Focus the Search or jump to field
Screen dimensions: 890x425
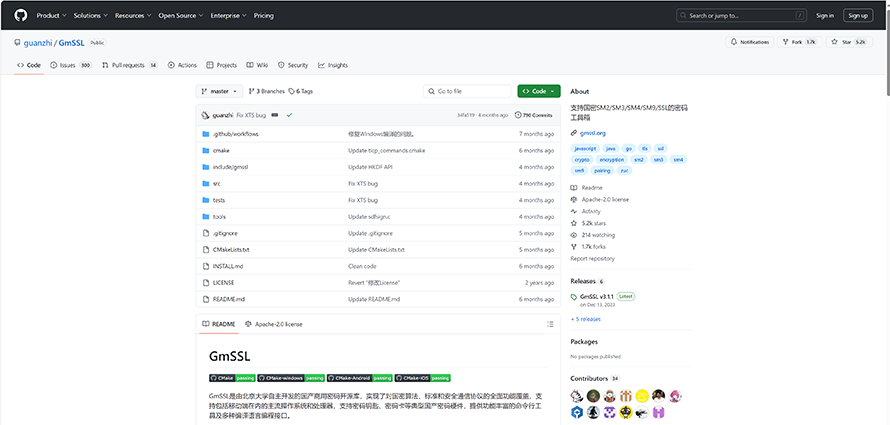point(741,16)
